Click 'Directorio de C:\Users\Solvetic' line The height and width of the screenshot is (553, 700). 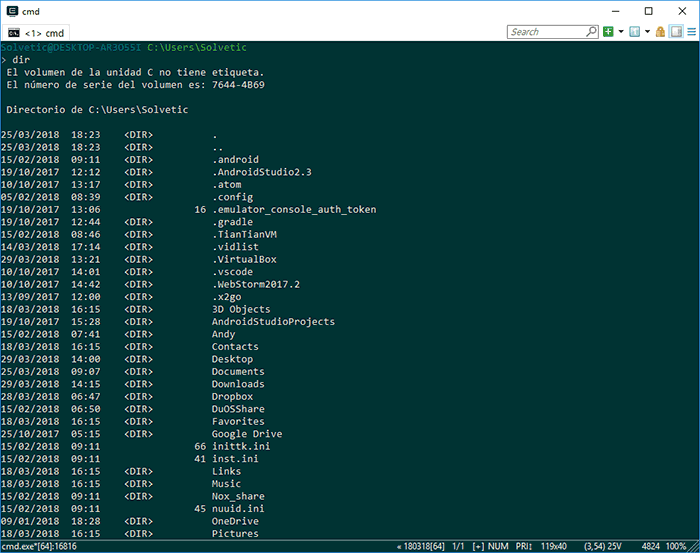(x=97, y=110)
